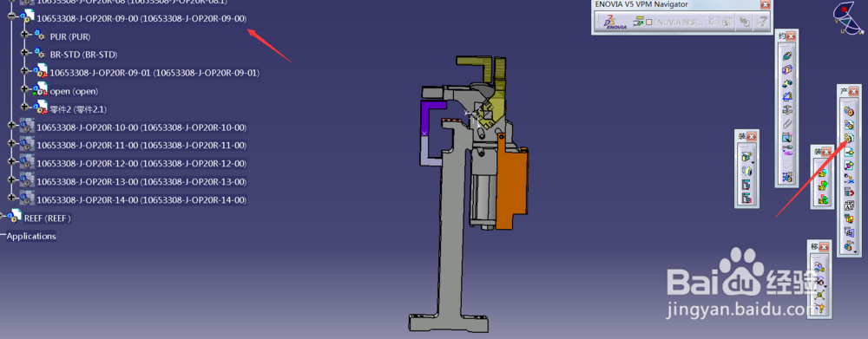Click the middle icon in right 装 toolbar
868x339 pixels.
click(x=823, y=186)
